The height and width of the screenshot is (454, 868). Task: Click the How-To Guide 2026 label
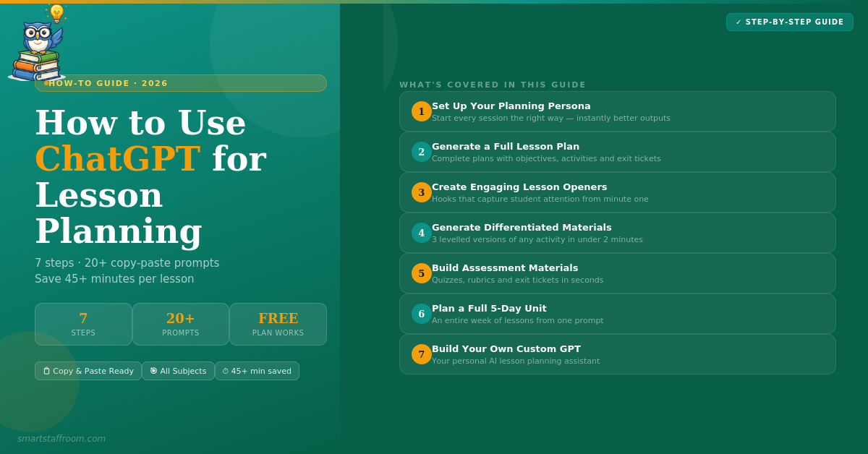pyautogui.click(x=181, y=83)
